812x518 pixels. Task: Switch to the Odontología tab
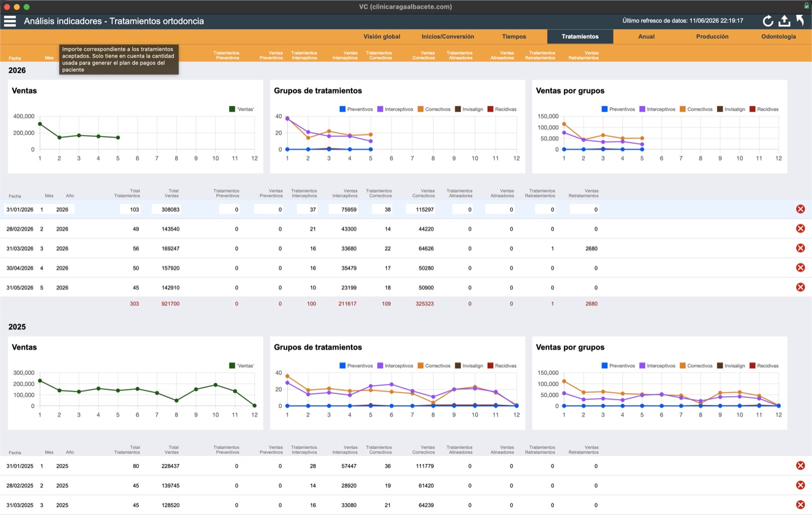(778, 37)
